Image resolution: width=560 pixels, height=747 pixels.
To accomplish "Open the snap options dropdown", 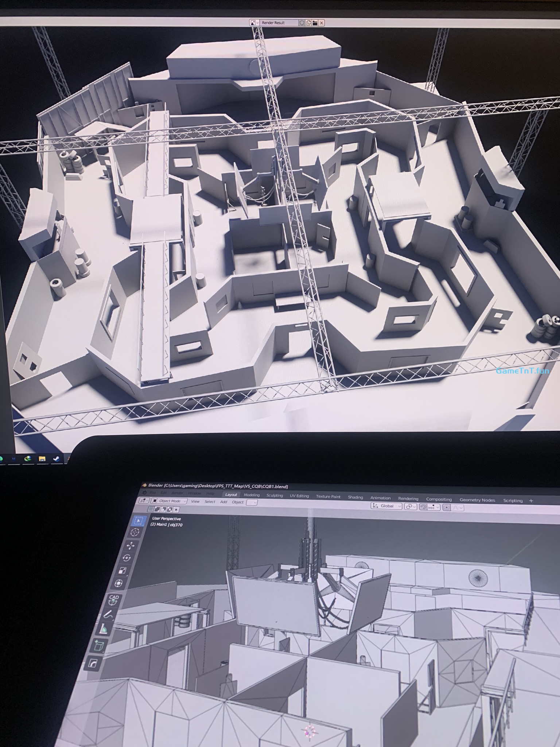I will 434,507.
